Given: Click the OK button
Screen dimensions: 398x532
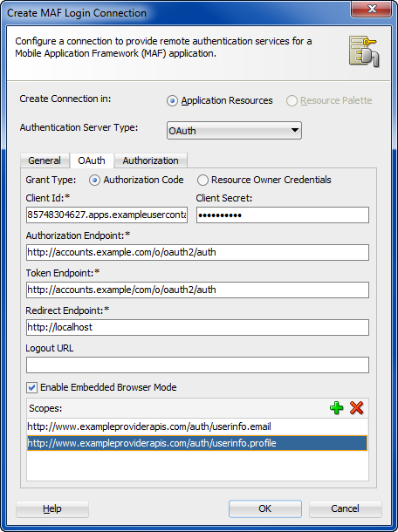Looking at the screenshot, I should click(x=264, y=508).
